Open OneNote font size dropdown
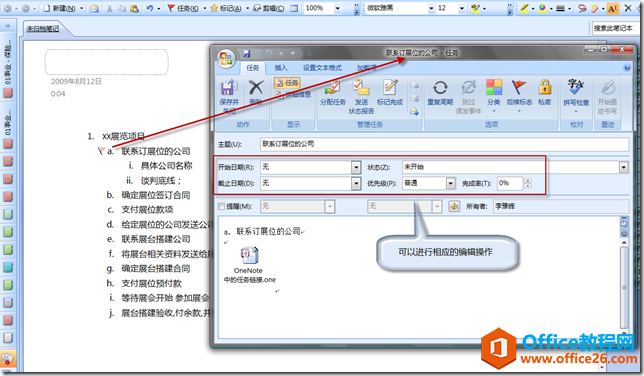644x376 pixels. click(462, 8)
